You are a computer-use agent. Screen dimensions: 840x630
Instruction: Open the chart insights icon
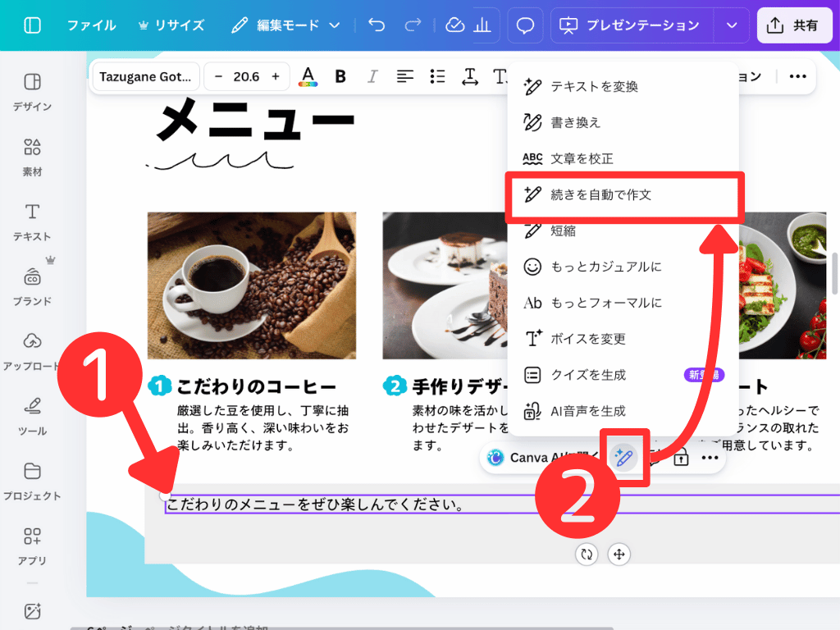point(483,25)
